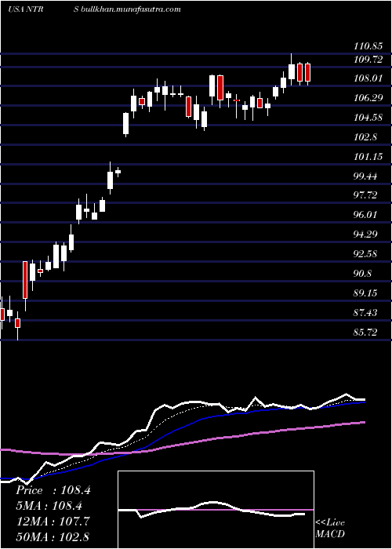Click the Price : 108.4 readout
This screenshot has width=392, height=549.
pos(53,490)
